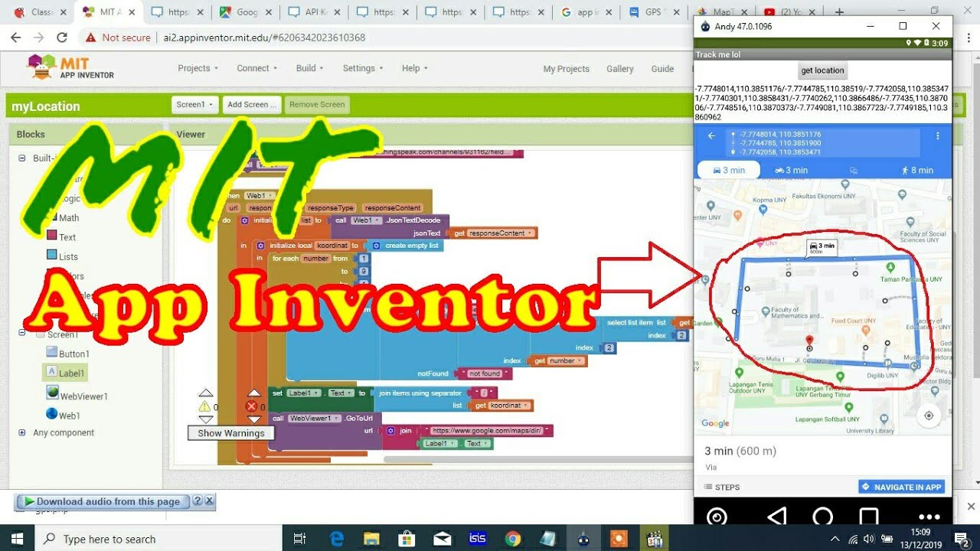This screenshot has height=551, width=980.
Task: Open the three-dot menu in the Maps header
Action: click(938, 135)
